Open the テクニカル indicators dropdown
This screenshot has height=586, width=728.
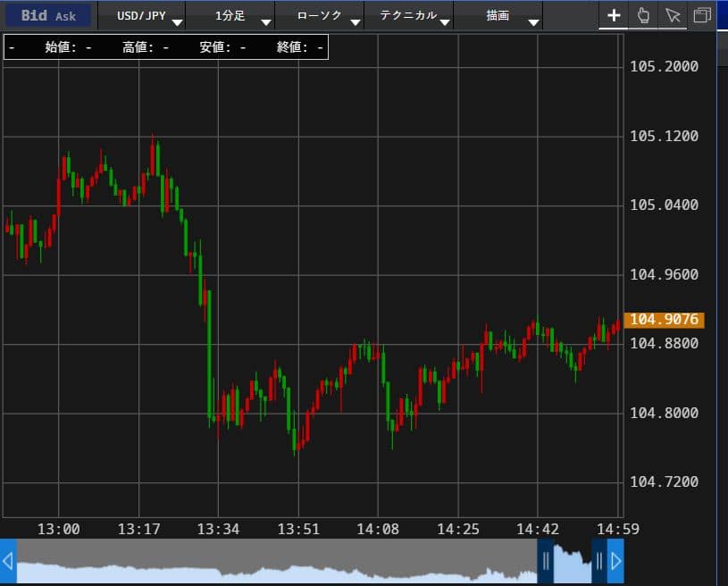click(x=408, y=16)
